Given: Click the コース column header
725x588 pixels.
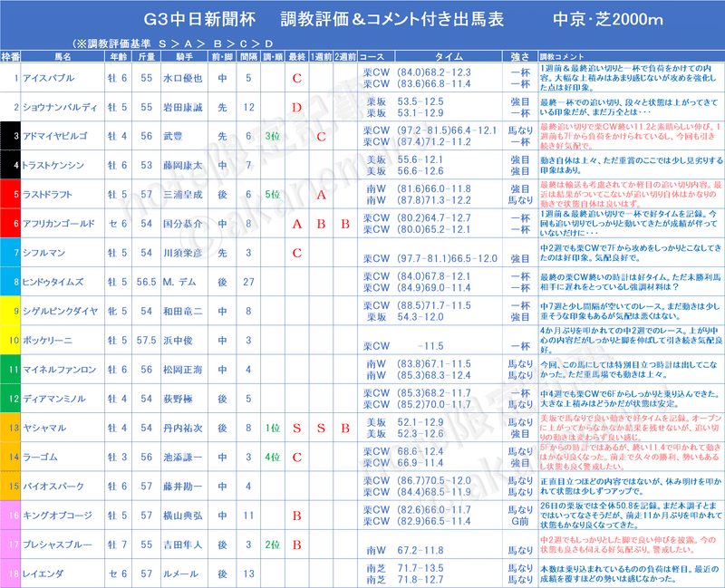Looking at the screenshot, I should [x=372, y=57].
